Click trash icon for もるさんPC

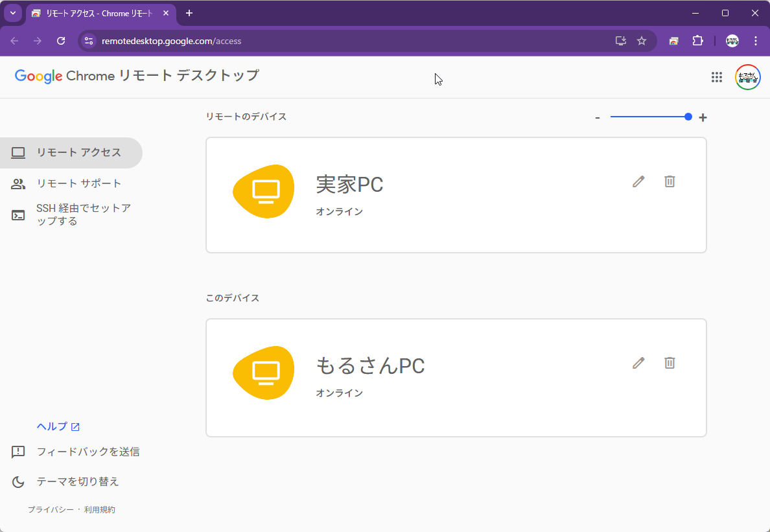pyautogui.click(x=670, y=363)
